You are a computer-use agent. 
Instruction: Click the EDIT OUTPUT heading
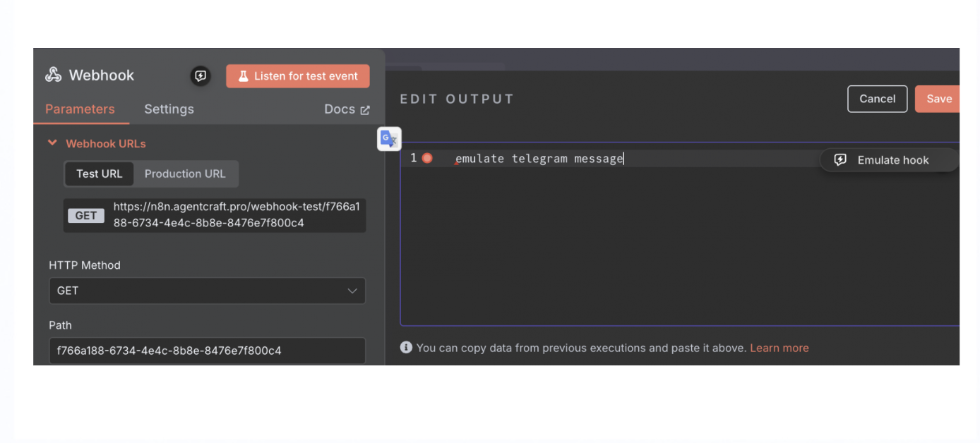(457, 99)
